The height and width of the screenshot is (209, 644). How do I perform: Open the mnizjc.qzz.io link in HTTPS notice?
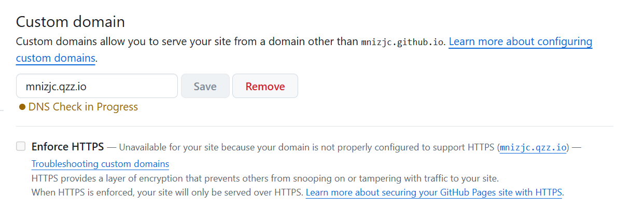(x=534, y=147)
